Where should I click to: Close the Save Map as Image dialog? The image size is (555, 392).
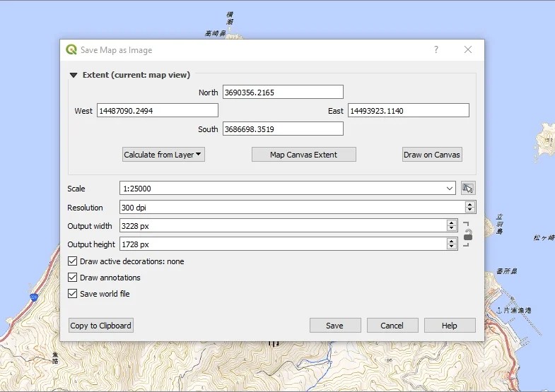pos(468,50)
